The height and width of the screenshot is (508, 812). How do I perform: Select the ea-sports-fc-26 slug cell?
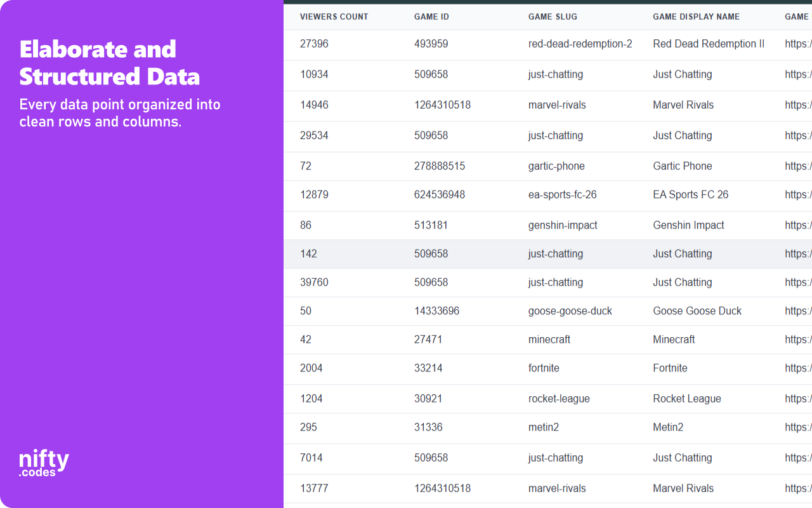[562, 194]
